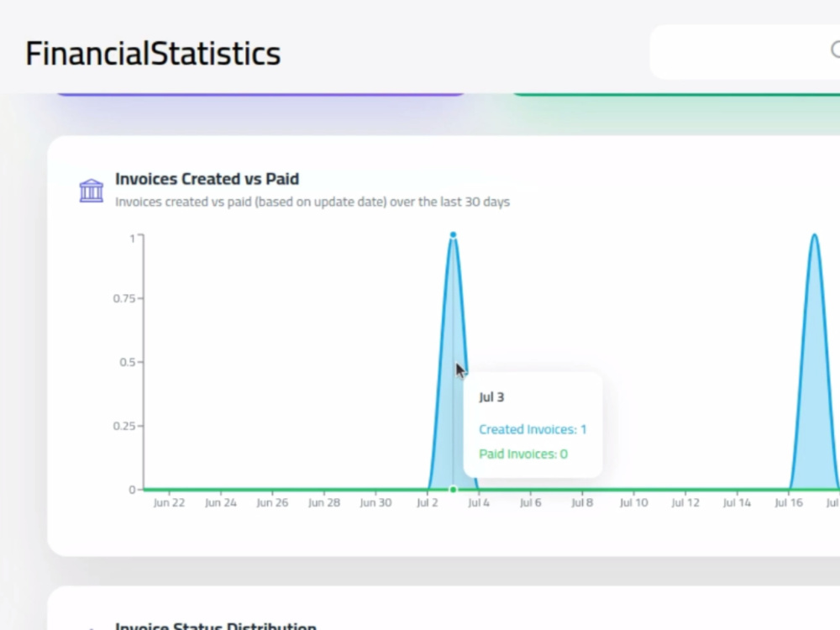
Task: Click the search input field in header
Action: coord(744,52)
